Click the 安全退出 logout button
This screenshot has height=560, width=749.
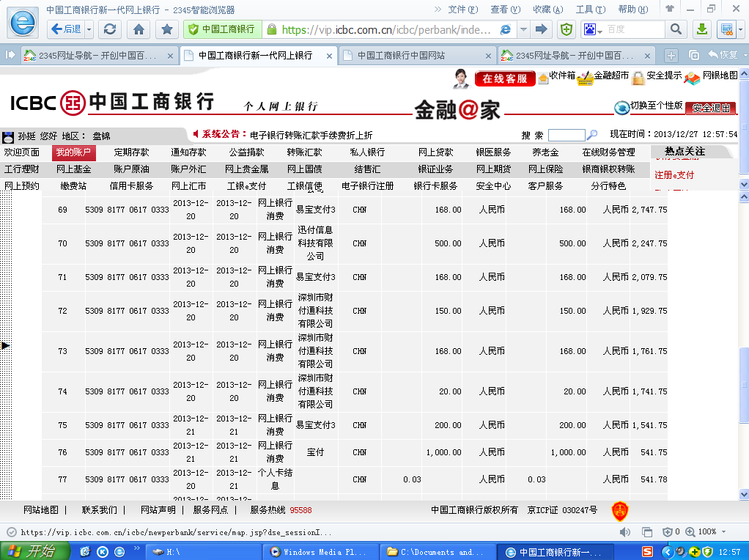click(x=710, y=108)
